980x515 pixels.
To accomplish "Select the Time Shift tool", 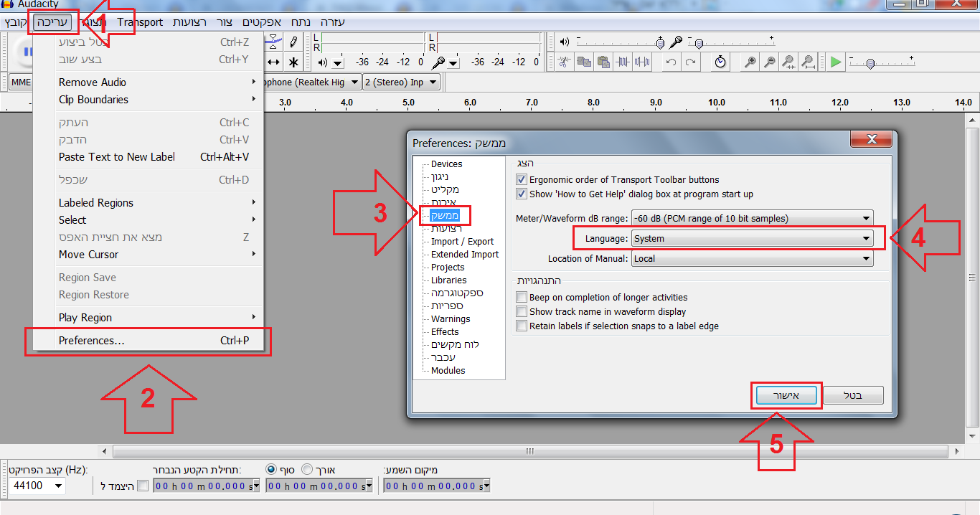I will pyautogui.click(x=273, y=62).
